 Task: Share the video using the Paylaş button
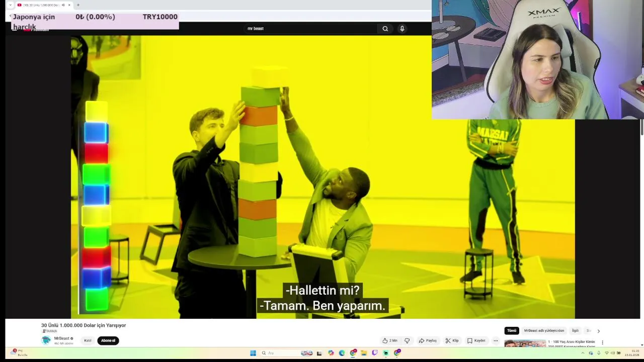click(428, 340)
